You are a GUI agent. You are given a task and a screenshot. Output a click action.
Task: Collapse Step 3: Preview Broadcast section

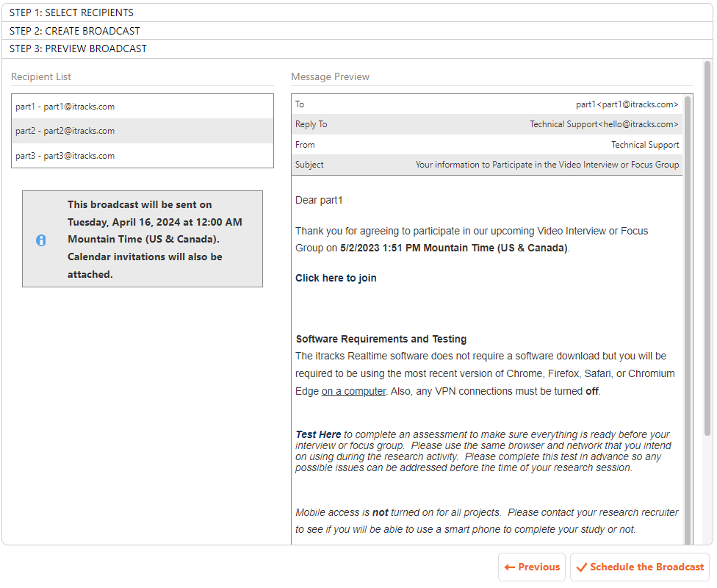pyautogui.click(x=357, y=49)
